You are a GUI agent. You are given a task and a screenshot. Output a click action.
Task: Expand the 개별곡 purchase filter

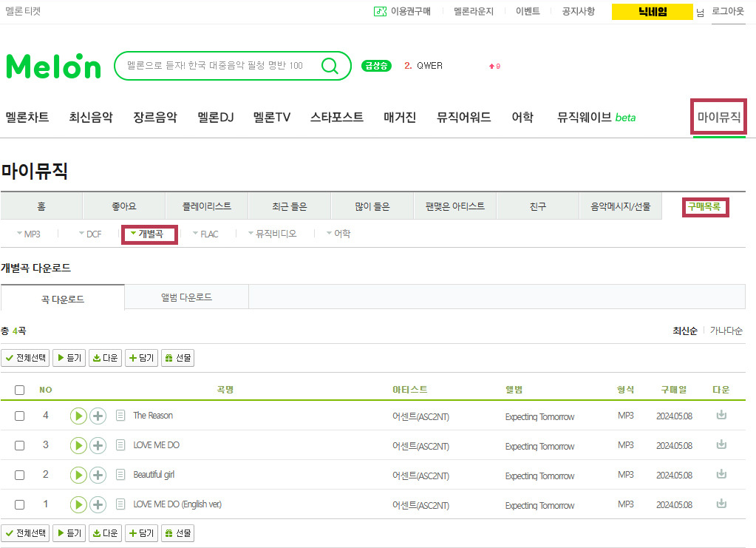(147, 234)
